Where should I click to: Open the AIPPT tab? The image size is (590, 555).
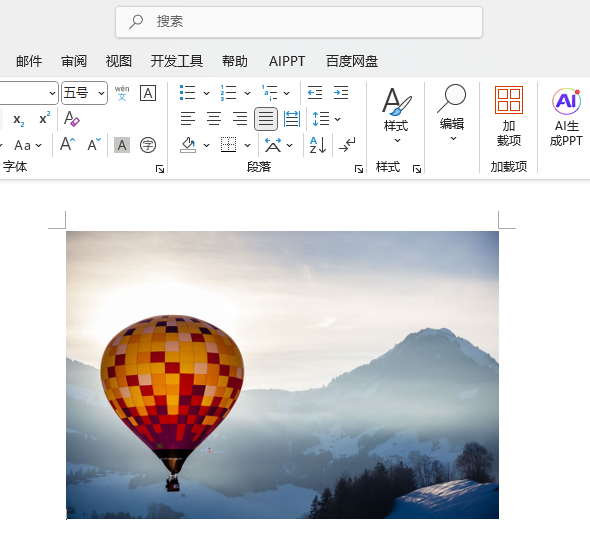coord(287,61)
